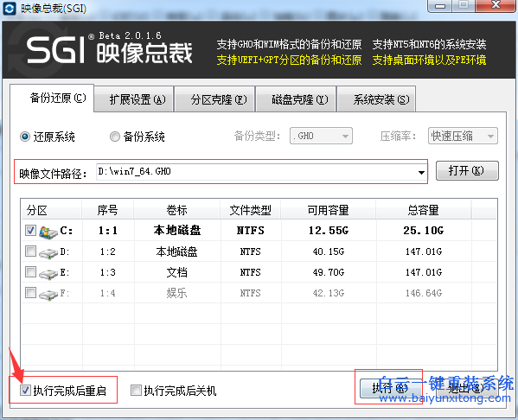Click the D: drive icon

[x=48, y=253]
